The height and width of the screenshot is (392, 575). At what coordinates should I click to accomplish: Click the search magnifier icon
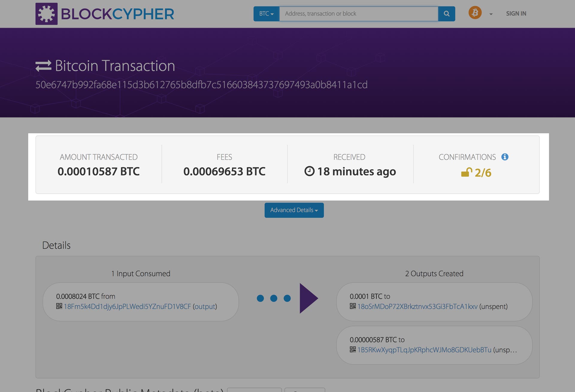point(447,13)
